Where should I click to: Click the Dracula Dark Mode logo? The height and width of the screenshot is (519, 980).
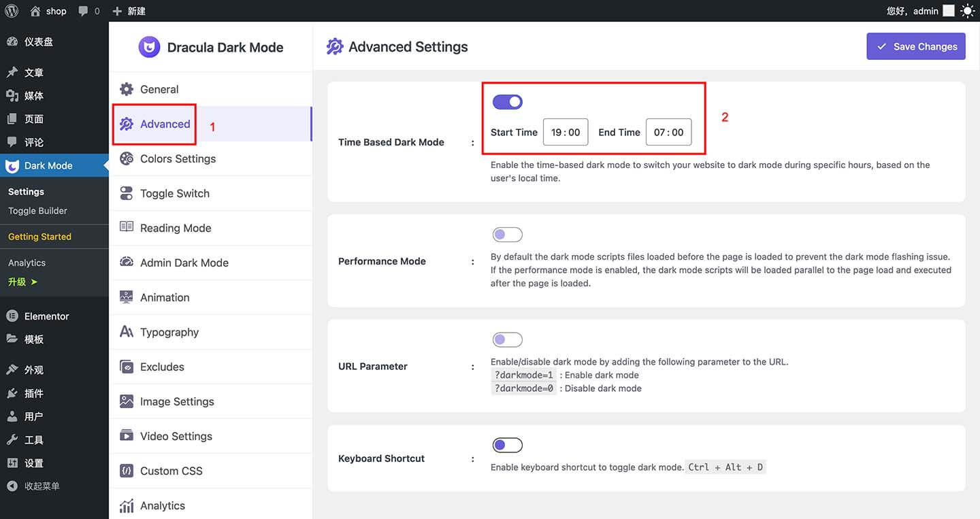pyautogui.click(x=149, y=47)
